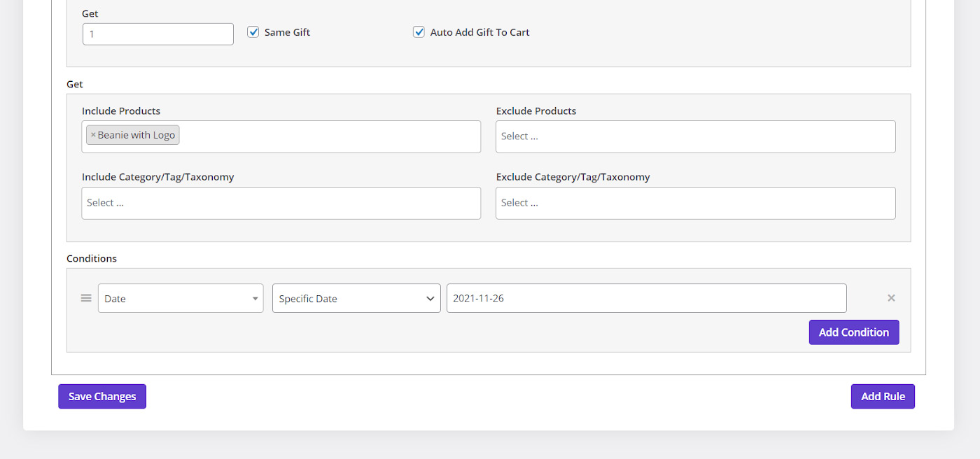Click the Exclude Products label
The height and width of the screenshot is (459, 980).
[x=536, y=111]
